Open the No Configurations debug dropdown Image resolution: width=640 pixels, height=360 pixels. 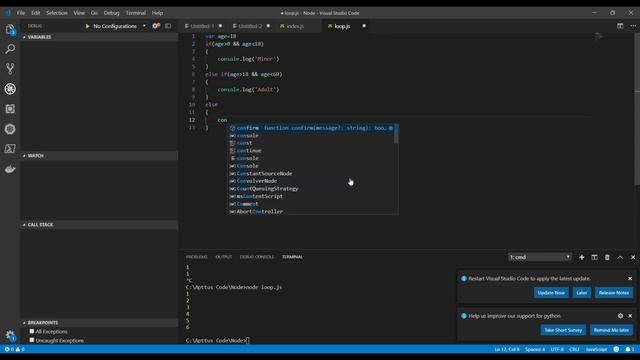(119, 26)
